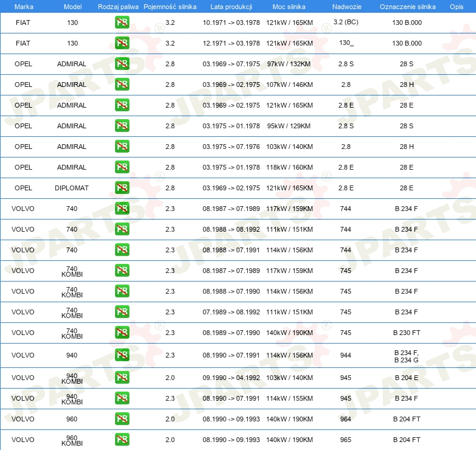
Task: Click the Rodzaj paliwa column header
Action: (118, 7)
